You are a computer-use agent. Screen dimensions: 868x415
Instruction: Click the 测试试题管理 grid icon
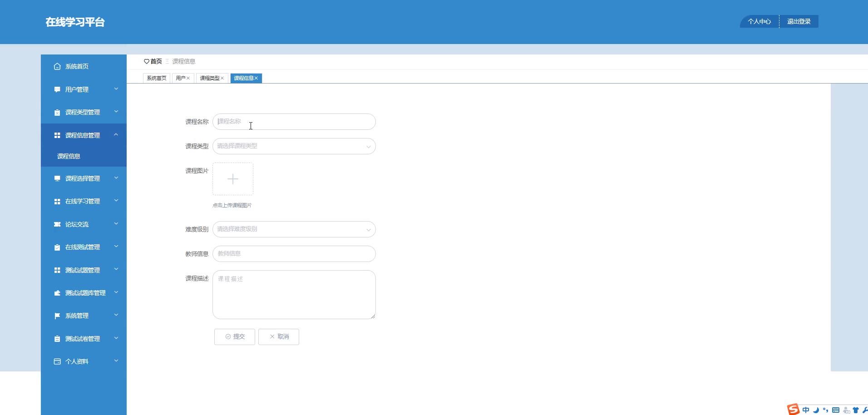pyautogui.click(x=57, y=270)
